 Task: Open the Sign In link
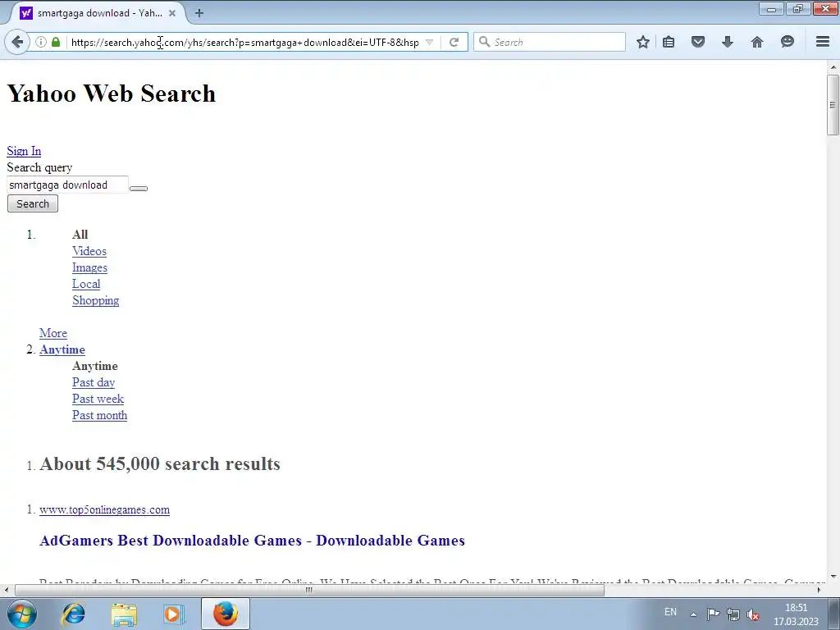[24, 151]
